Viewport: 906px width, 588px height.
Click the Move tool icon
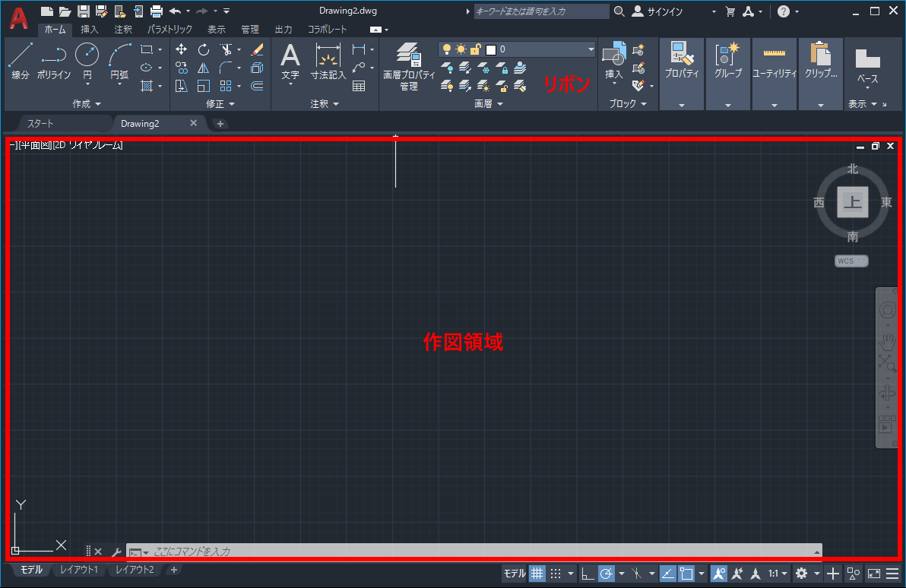click(x=182, y=49)
